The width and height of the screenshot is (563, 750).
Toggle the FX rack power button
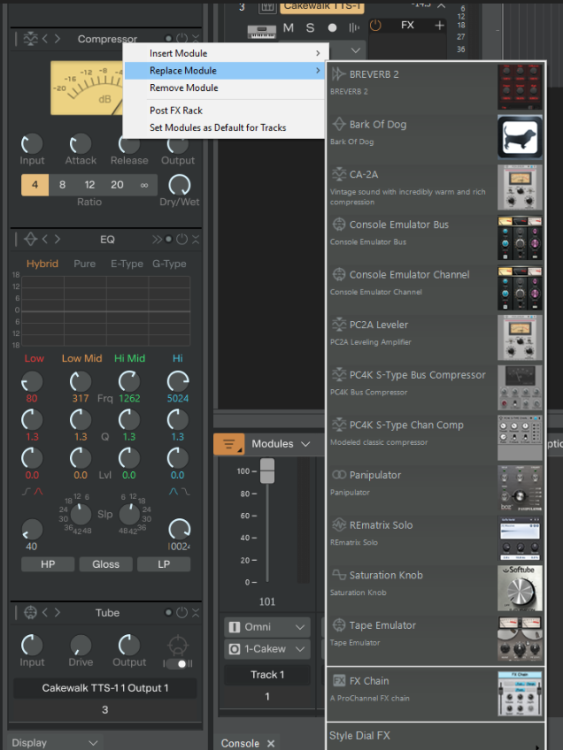[x=375, y=25]
